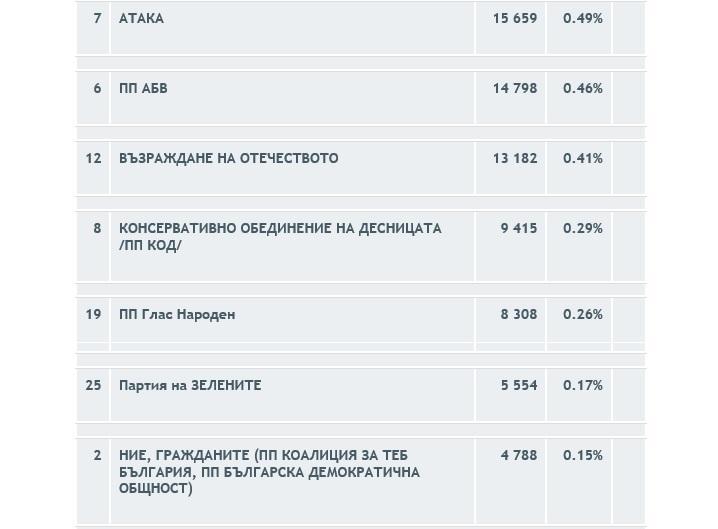The image size is (718, 529).
Task: Click Партия на ЗЕЛЕНИТЕ party name
Action: coord(190,385)
